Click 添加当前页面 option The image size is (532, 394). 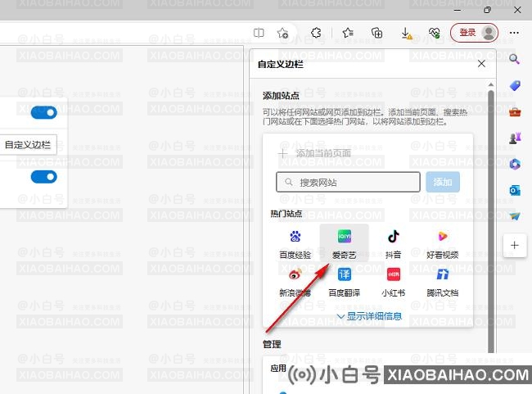(314, 153)
